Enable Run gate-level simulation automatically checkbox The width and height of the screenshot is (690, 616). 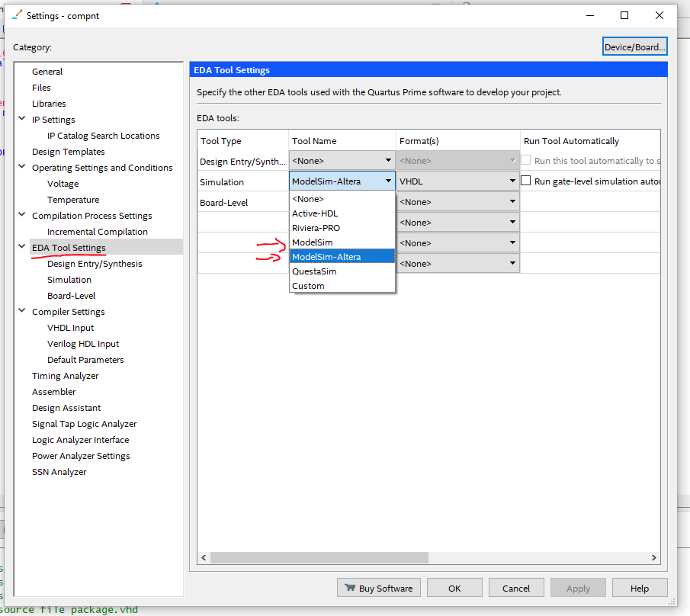click(x=526, y=181)
